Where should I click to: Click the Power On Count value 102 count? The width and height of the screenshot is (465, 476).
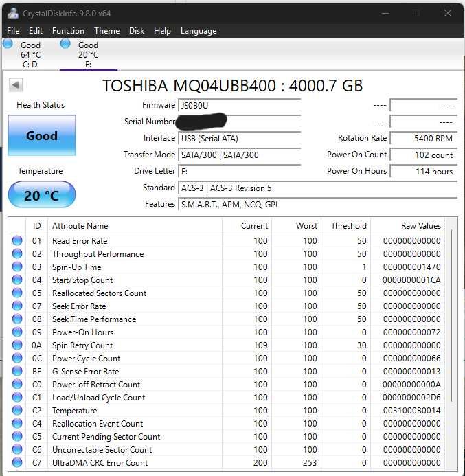424,155
